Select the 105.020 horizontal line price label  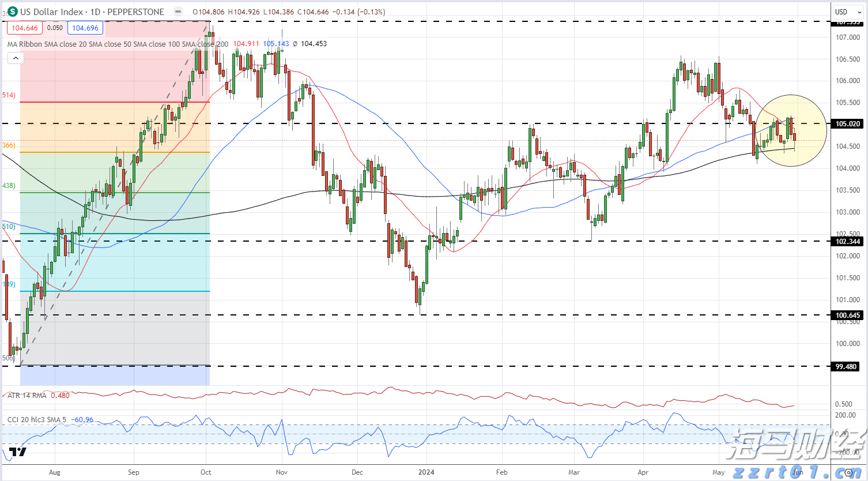click(x=847, y=124)
